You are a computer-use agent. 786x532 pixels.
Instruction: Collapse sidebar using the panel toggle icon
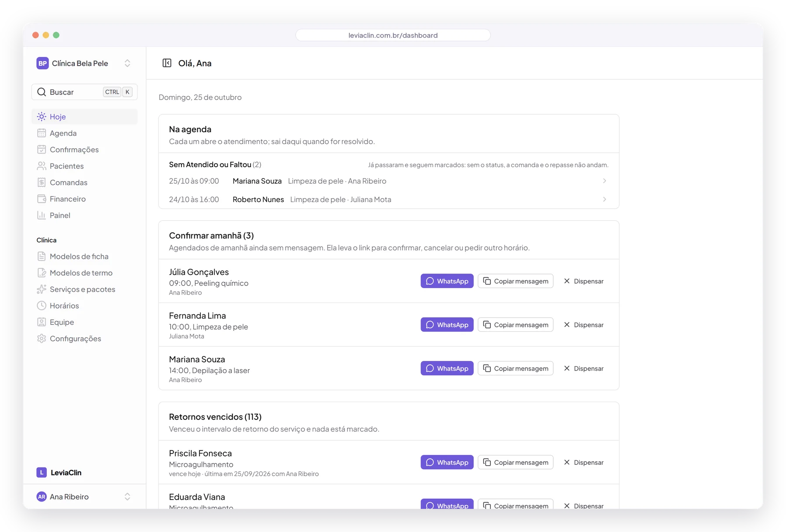(167, 63)
